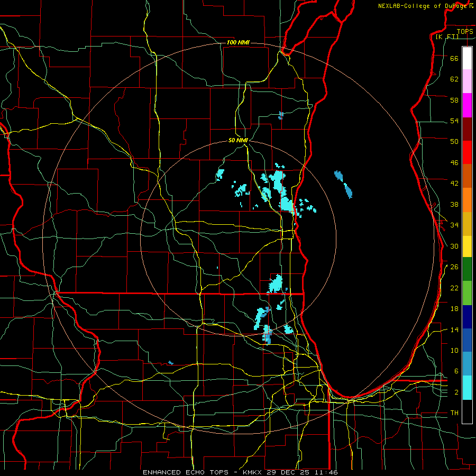
Task: Click the bright yellow legend swatch
Action: click(467, 246)
